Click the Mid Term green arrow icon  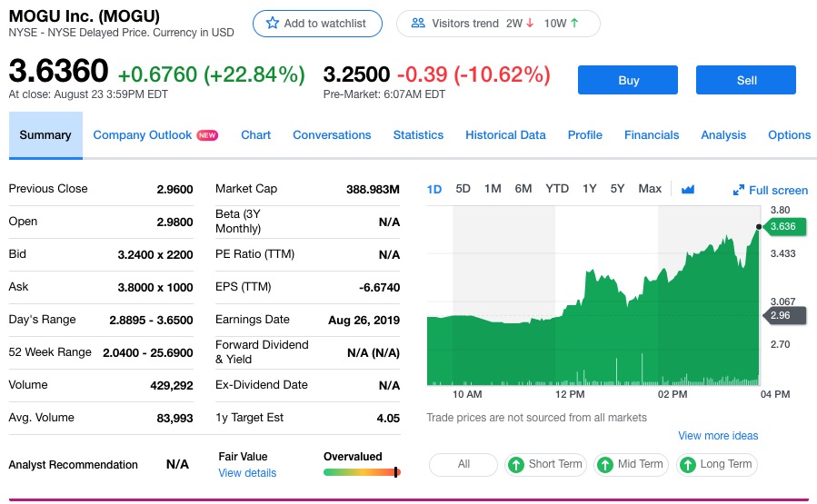click(x=605, y=464)
